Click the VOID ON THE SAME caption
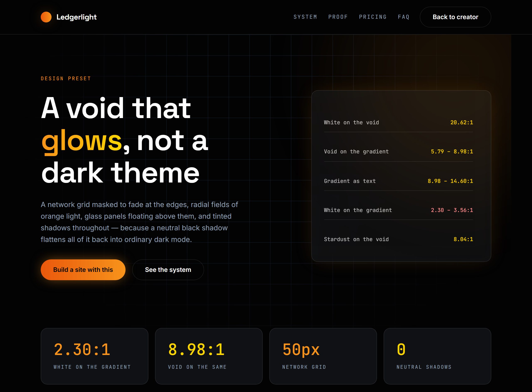Image resolution: width=532 pixels, height=392 pixels. click(197, 367)
